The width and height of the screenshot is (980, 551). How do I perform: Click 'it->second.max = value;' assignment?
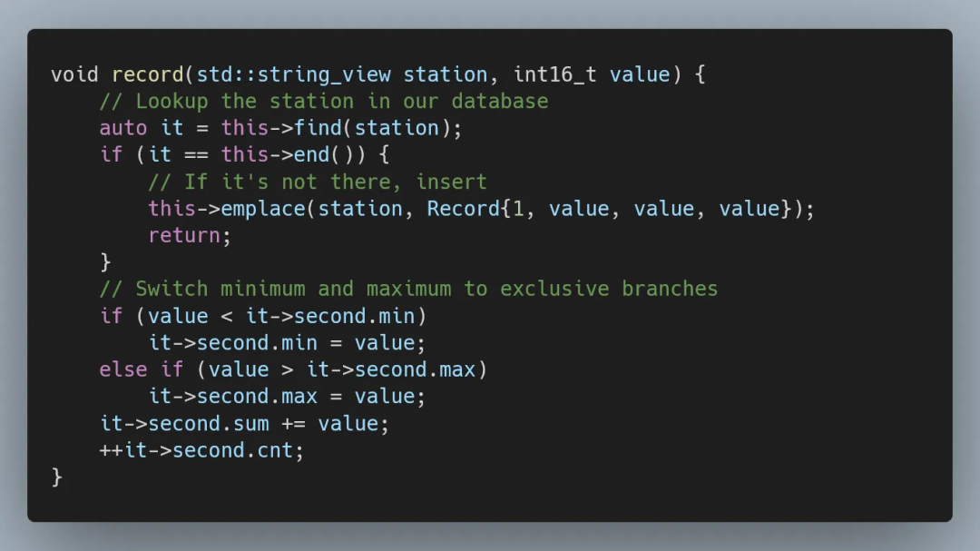tap(287, 397)
